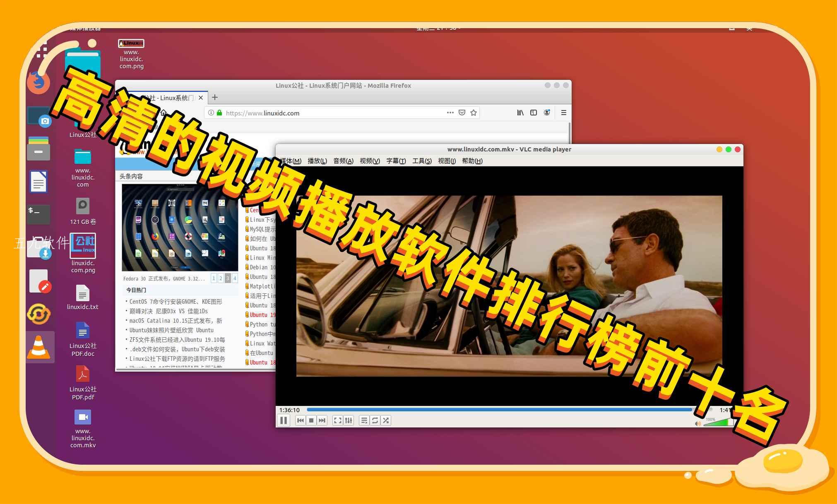Open the 视图(I) menu in VLC

tap(447, 161)
